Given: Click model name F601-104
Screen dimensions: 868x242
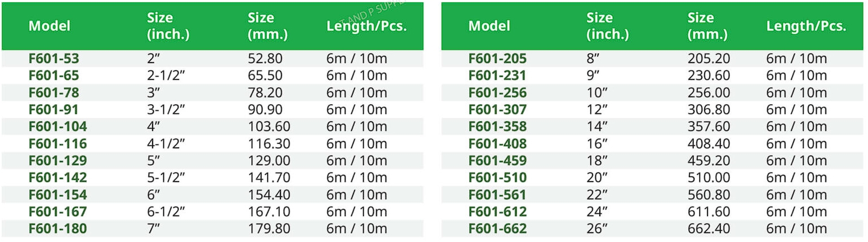Looking at the screenshot, I should click(58, 127).
